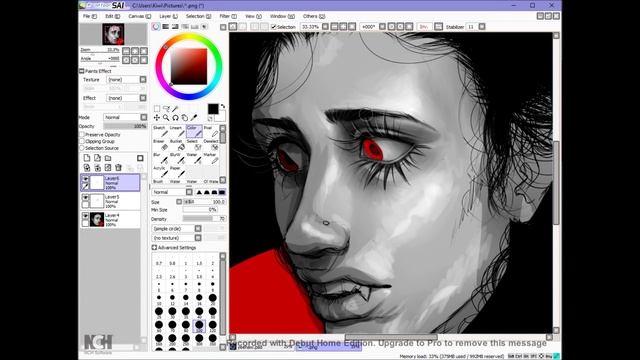Hide Layer4 using its eye icon
This screenshot has width=640, height=360.
[85, 216]
